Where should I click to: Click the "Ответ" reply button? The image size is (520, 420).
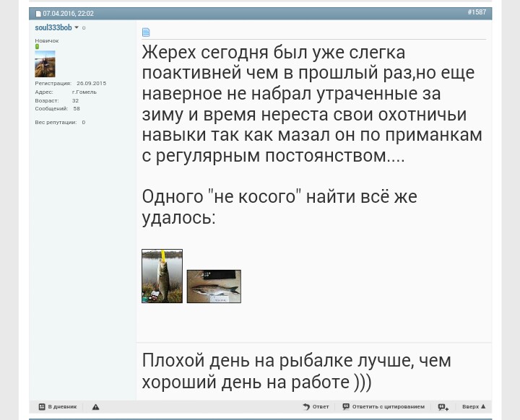[321, 407]
